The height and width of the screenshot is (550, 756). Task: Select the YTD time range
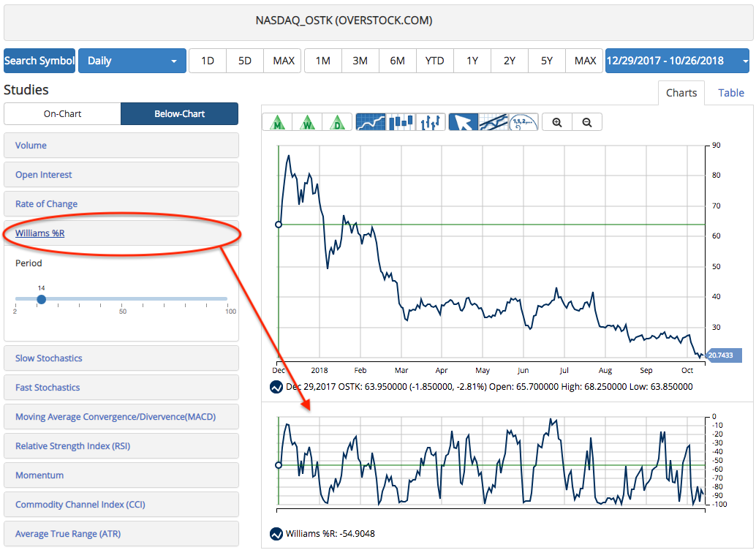tap(434, 61)
